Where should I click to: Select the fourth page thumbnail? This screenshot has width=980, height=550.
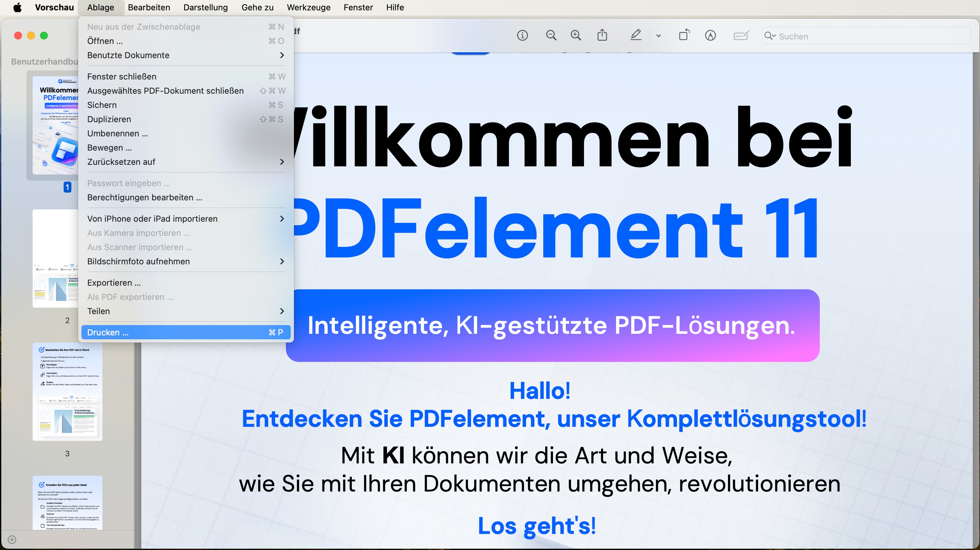(67, 502)
